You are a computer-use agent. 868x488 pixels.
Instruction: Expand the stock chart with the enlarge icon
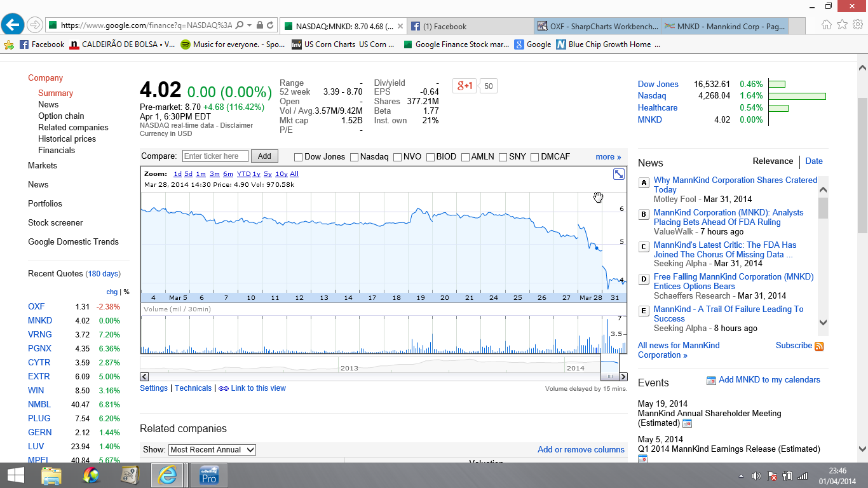click(619, 174)
